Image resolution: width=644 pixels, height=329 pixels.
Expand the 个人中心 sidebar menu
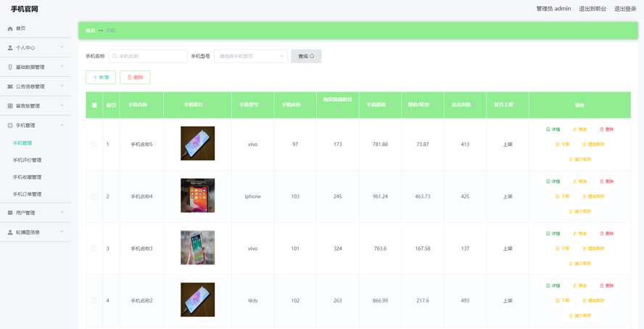(x=35, y=48)
